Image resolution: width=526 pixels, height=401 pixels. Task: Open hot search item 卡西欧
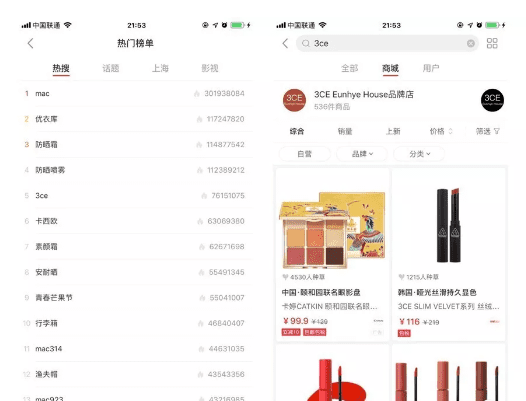(136, 221)
